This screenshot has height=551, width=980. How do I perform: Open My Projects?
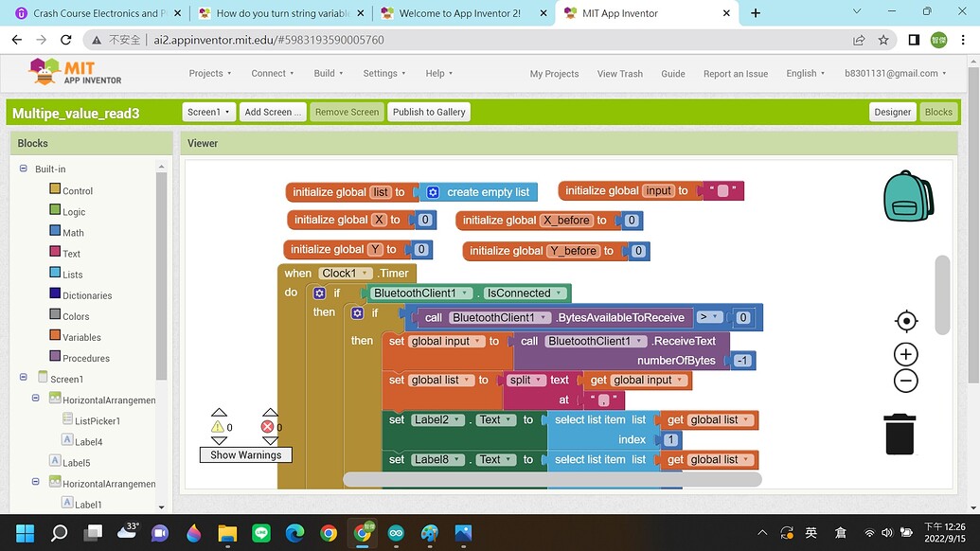coord(554,73)
